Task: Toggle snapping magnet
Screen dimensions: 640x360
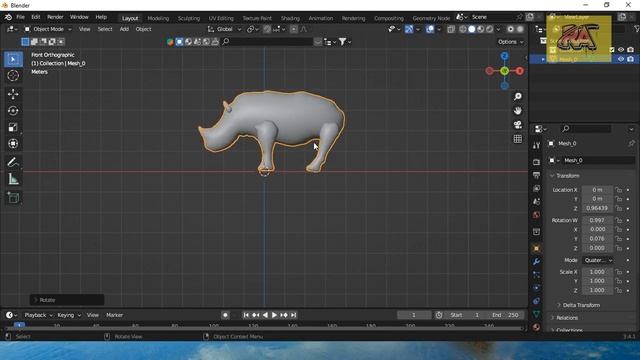Action: pyautogui.click(x=267, y=29)
